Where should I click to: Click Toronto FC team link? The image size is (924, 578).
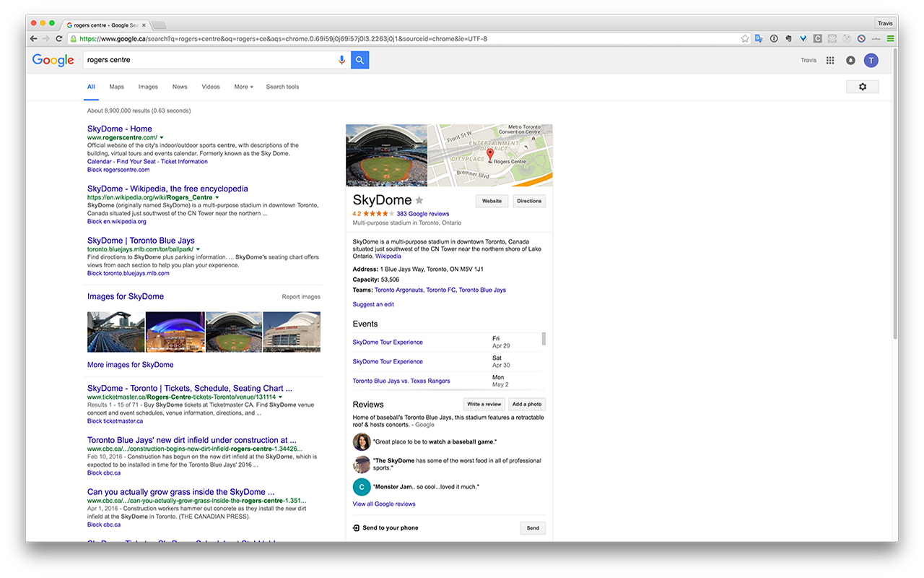point(441,290)
